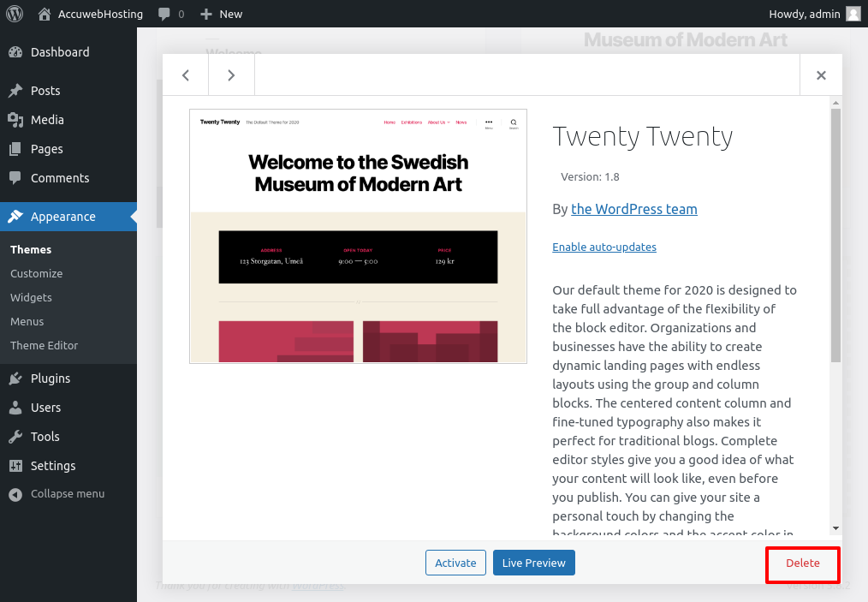The width and height of the screenshot is (868, 602).
Task: Click the Collapse menu label
Action: 68,494
